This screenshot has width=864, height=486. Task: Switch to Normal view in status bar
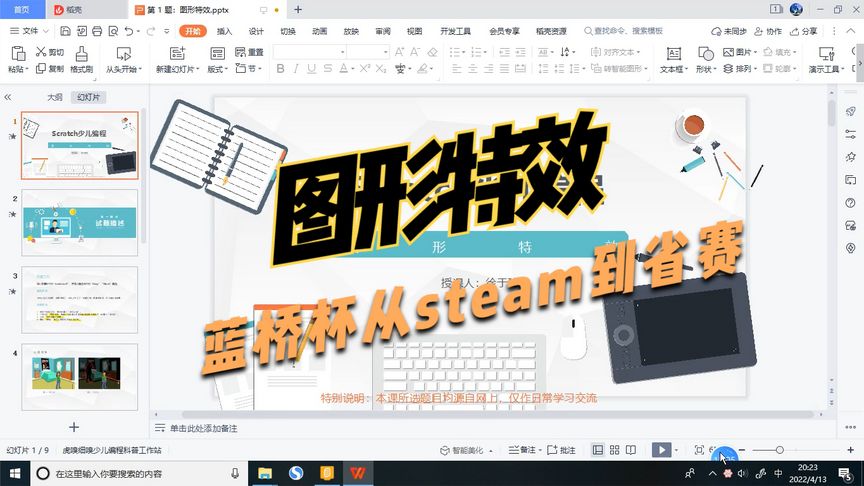coord(598,450)
